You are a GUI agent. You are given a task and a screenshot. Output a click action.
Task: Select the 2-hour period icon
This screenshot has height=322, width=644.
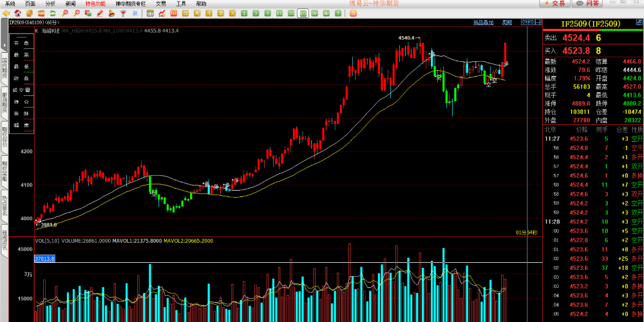[315, 13]
